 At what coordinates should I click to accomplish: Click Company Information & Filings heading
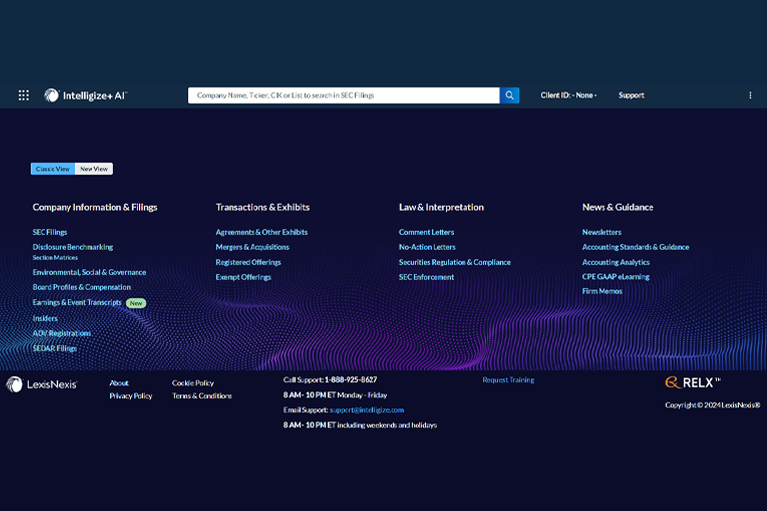click(x=95, y=207)
